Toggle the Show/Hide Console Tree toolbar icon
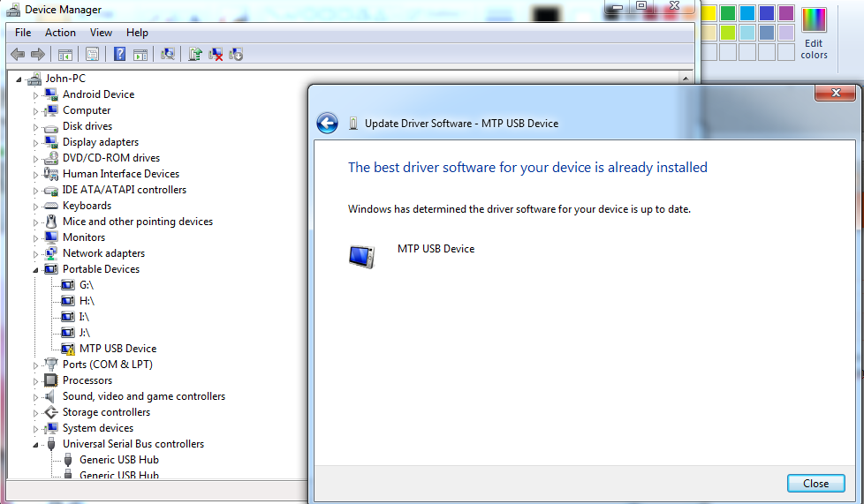 [x=65, y=54]
